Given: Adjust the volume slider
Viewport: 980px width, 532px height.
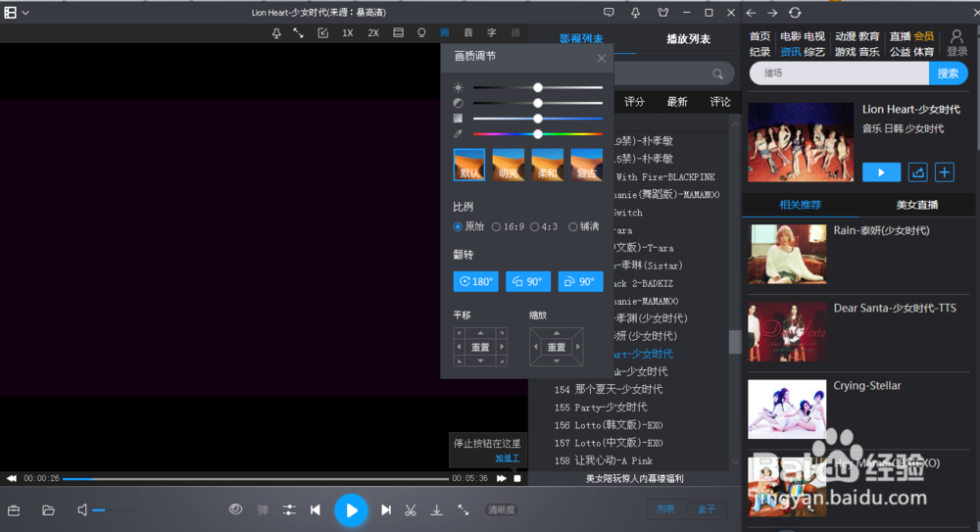Looking at the screenshot, I should pos(113,510).
